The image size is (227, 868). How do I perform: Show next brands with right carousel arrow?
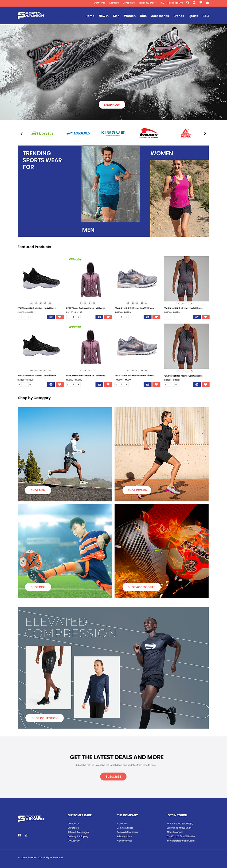[x=205, y=133]
